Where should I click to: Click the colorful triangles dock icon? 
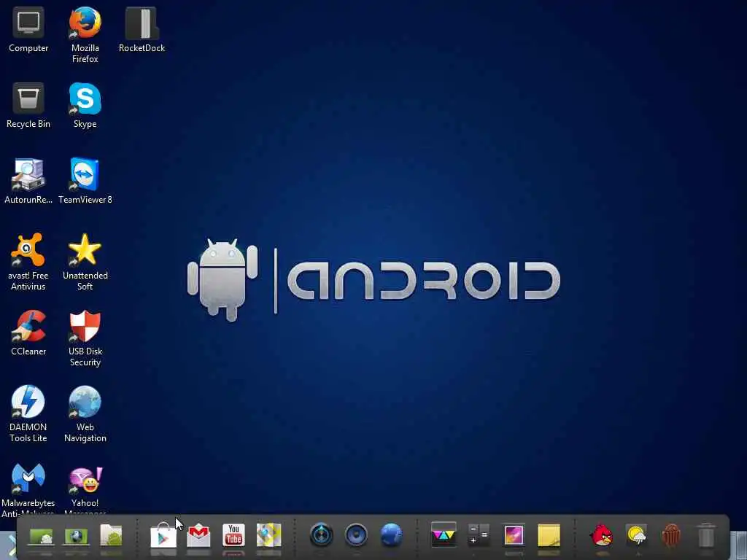[444, 534]
